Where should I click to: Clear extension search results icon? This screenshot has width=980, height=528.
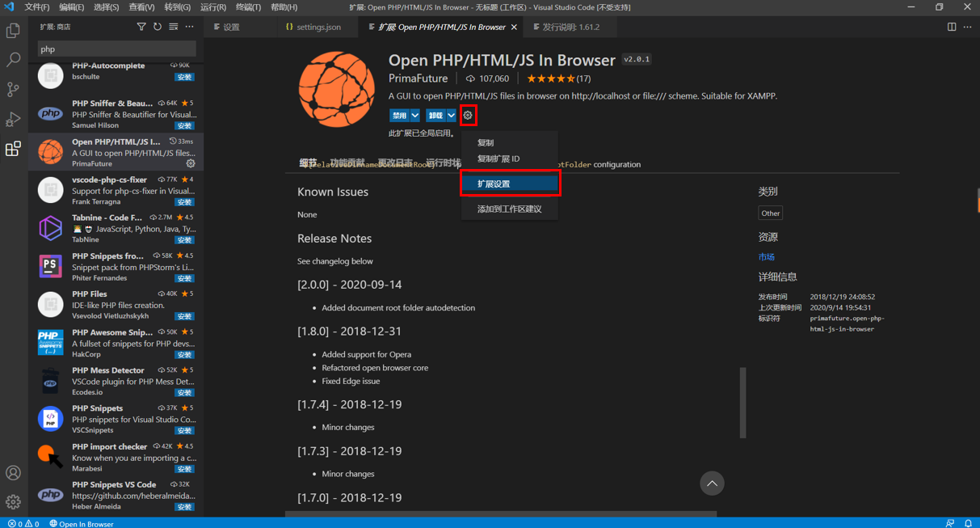coord(174,27)
